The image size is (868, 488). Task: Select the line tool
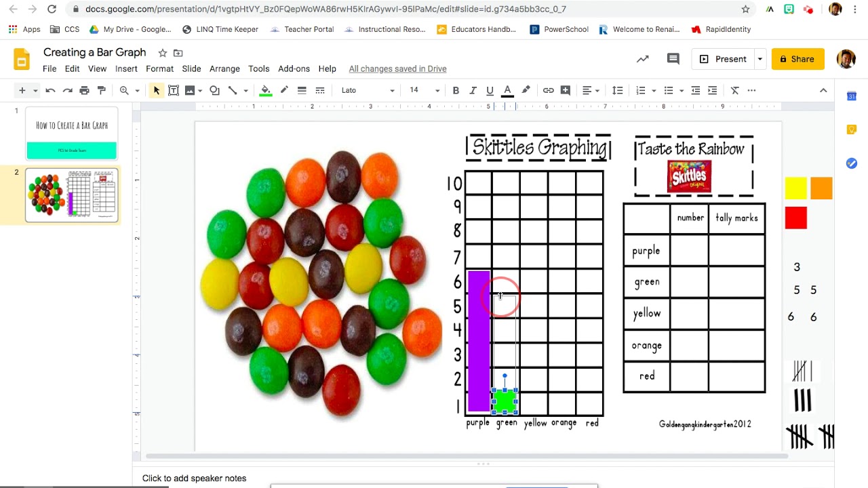(x=233, y=90)
